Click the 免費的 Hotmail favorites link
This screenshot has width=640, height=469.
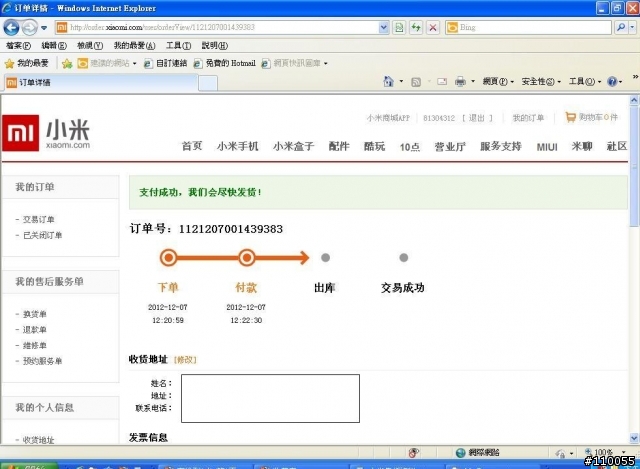click(x=225, y=63)
